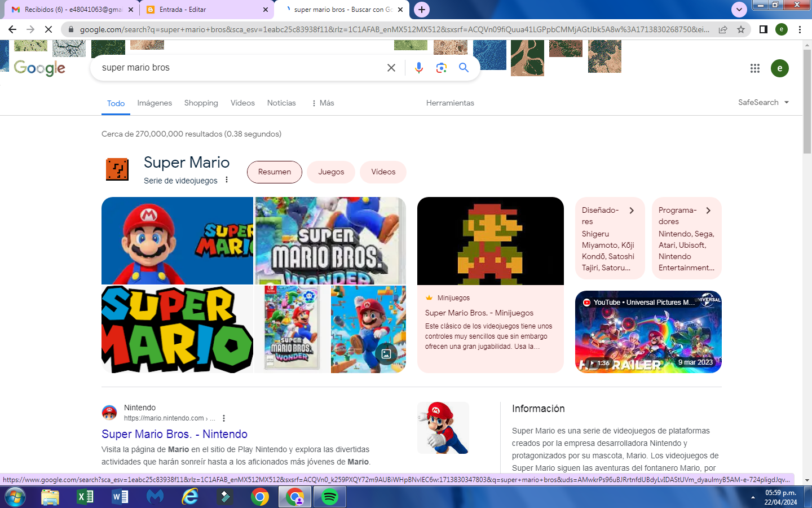812x508 pixels.
Task: Open Herramientas search tools
Action: pos(450,103)
